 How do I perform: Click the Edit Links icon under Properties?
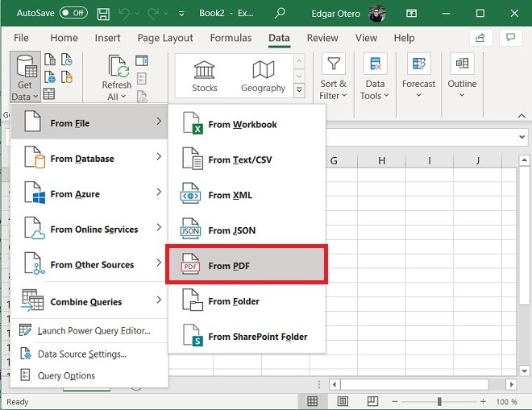coord(142,97)
